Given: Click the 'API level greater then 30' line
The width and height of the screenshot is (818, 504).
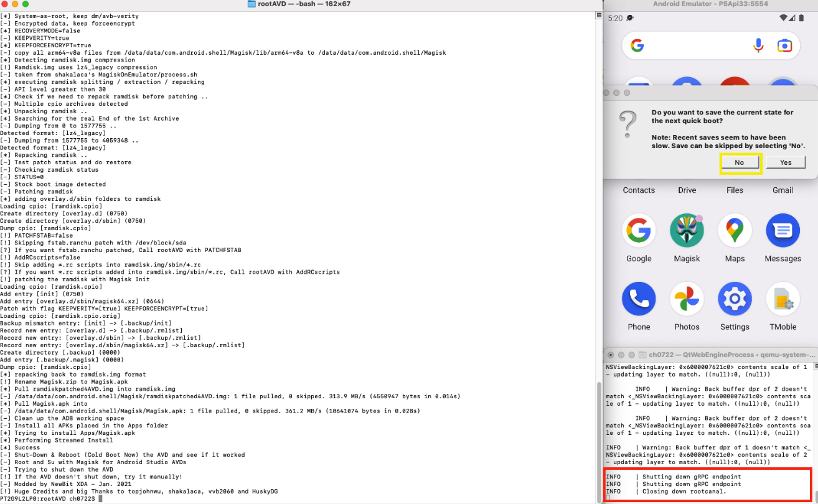Looking at the screenshot, I should pyautogui.click(x=53, y=89).
